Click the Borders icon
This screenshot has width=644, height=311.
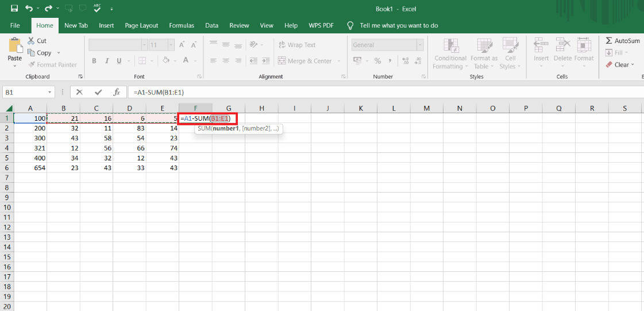142,60
